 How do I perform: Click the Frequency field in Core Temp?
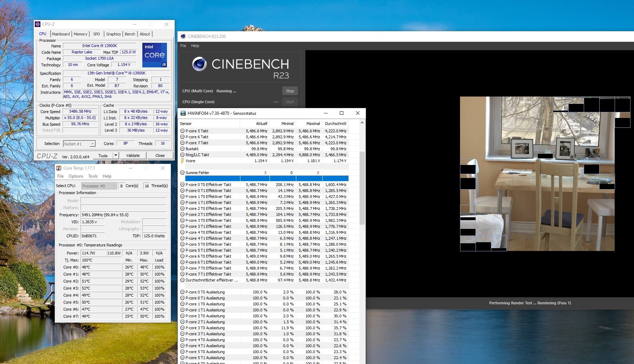(x=123, y=215)
